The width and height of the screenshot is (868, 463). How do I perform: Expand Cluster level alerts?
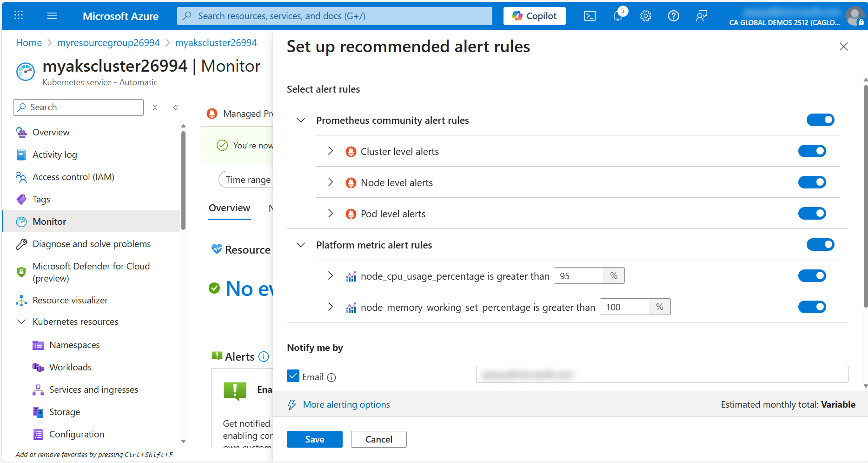(331, 151)
